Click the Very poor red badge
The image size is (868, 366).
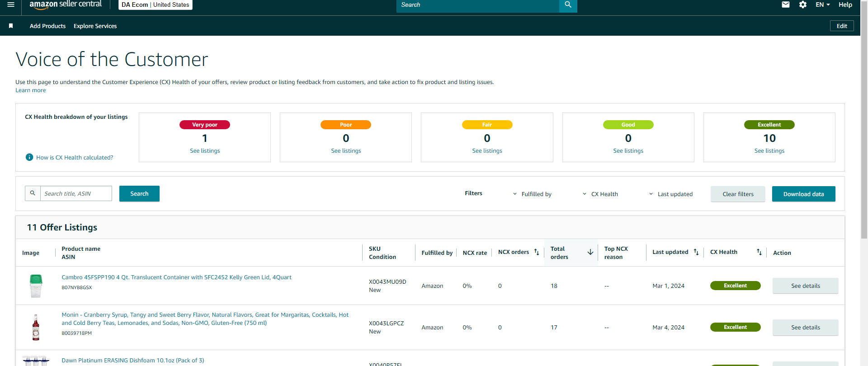pos(205,125)
